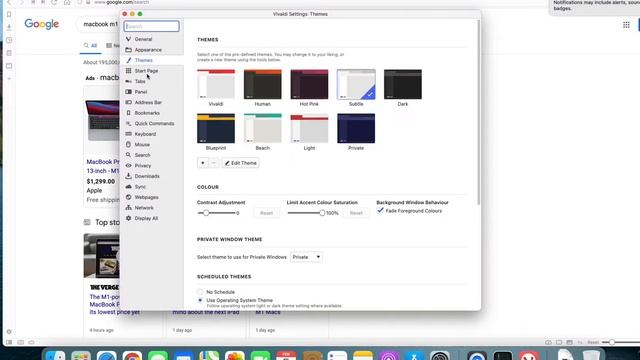
Task: Click the Privacy eye icon
Action: 129,166
